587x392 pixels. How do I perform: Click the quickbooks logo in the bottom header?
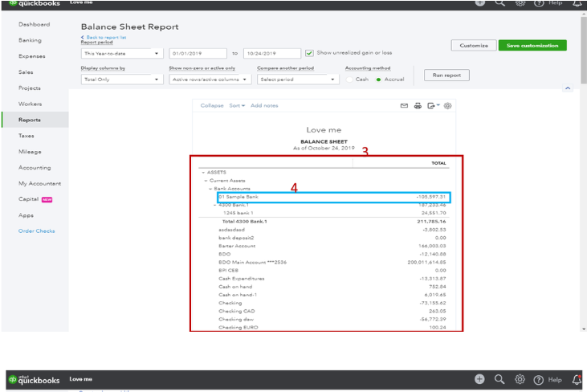34,380
